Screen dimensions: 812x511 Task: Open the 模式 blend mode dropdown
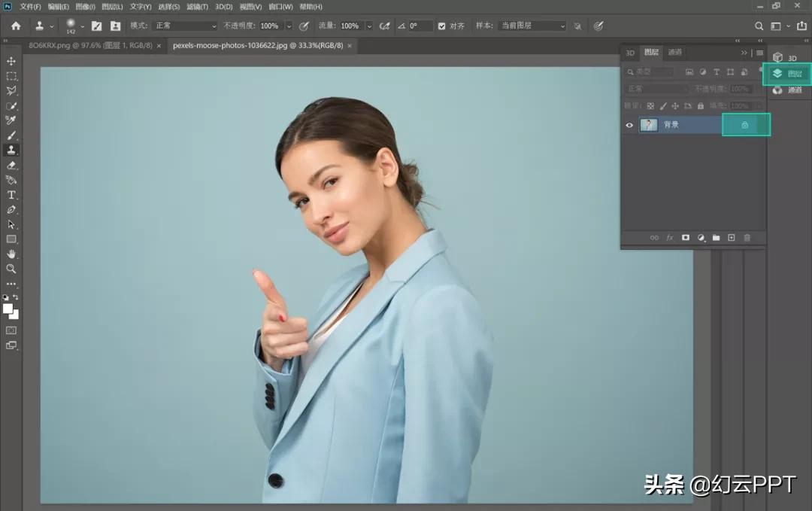(x=185, y=26)
